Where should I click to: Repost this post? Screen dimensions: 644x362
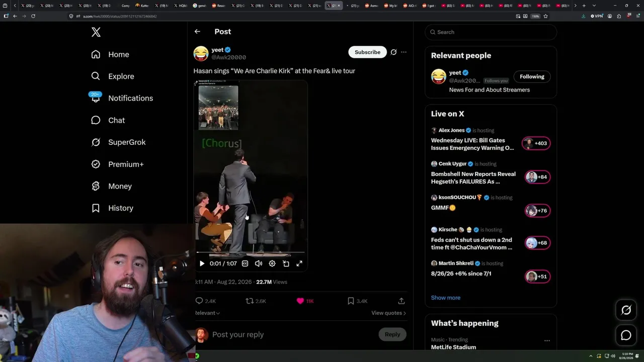[250, 301]
